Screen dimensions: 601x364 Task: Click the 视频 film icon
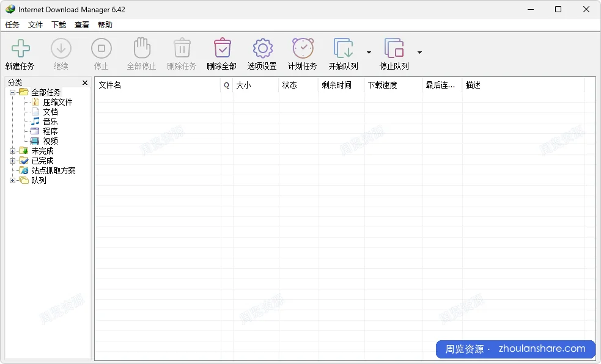tap(35, 141)
